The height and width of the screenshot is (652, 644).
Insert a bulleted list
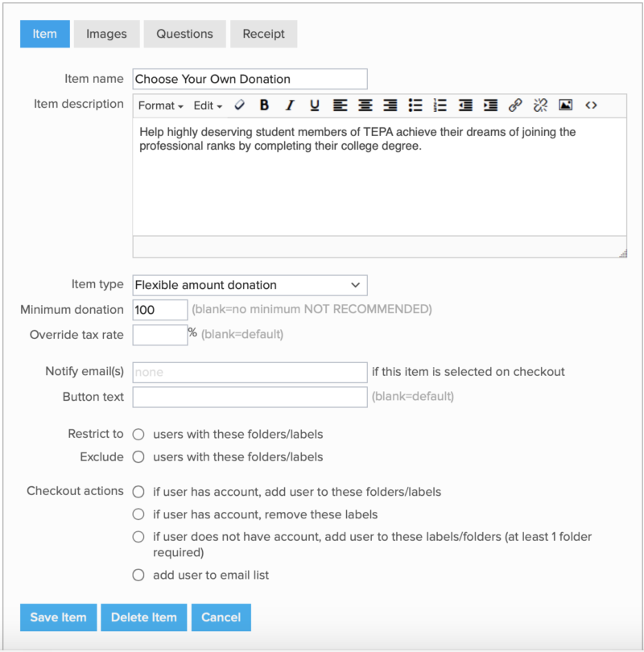(x=415, y=105)
